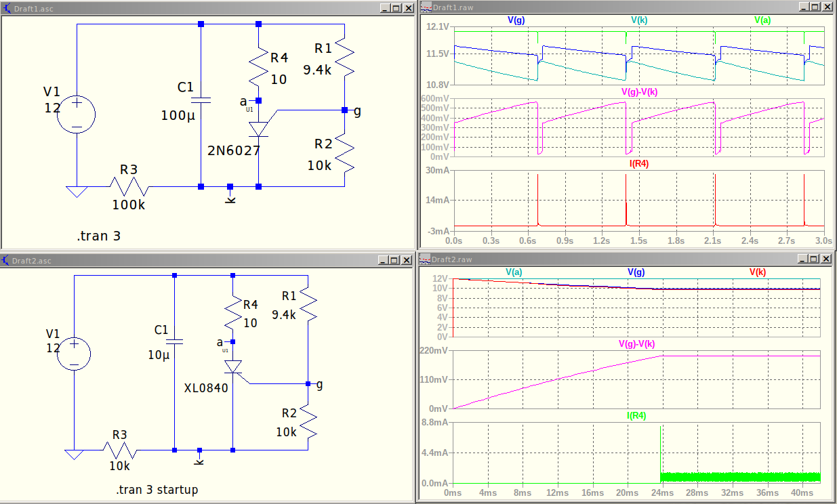This screenshot has width=837, height=504.
Task: Click the V(a) trace label in Draft2.raw
Action: coord(514,272)
